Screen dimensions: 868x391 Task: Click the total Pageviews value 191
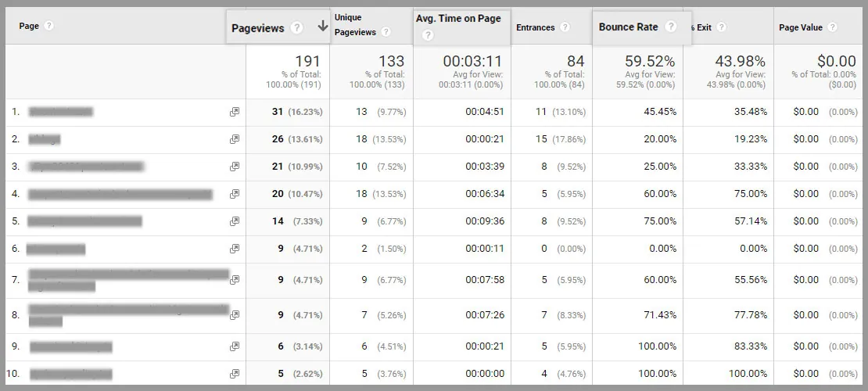click(308, 61)
